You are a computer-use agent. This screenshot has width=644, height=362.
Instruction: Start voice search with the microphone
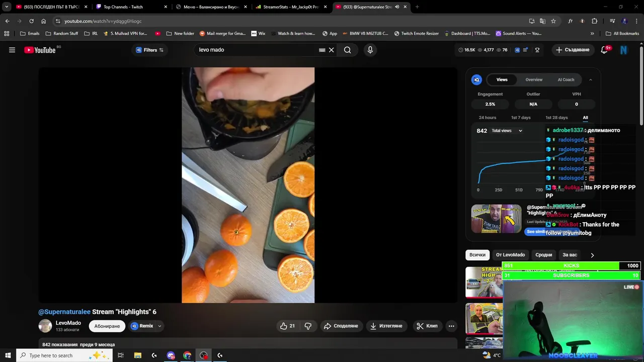(370, 50)
